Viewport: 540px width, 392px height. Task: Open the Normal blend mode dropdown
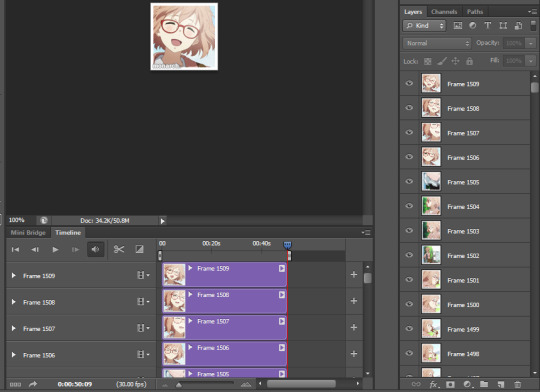(437, 43)
